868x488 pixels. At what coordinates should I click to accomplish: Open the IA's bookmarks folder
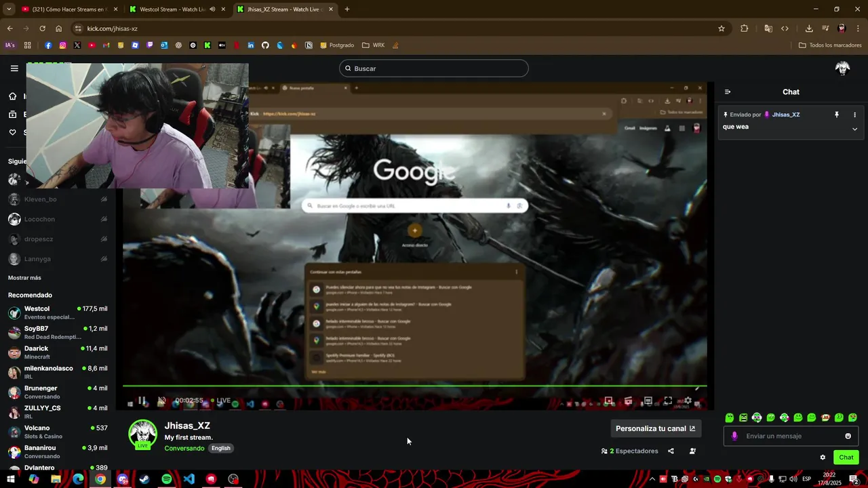click(10, 45)
